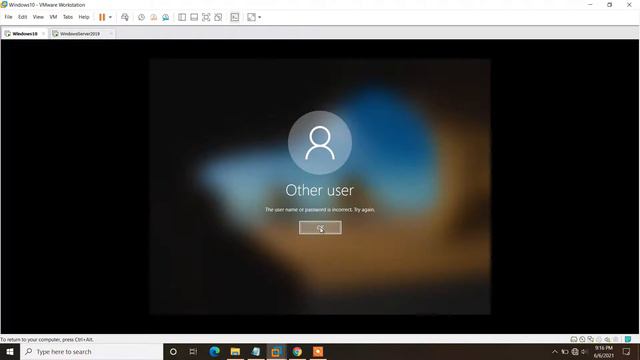
Task: Click the teal message log icon
Action: pos(628,339)
